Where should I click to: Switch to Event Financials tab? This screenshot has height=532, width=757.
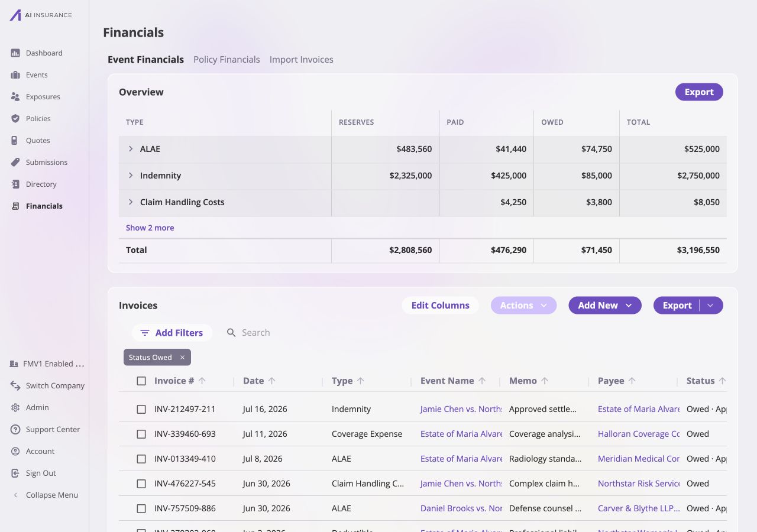point(146,60)
